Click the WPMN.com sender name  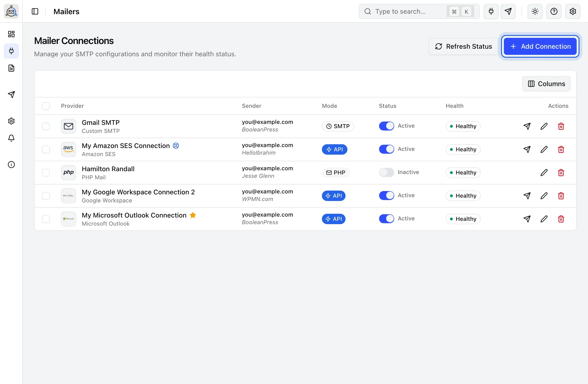257,199
